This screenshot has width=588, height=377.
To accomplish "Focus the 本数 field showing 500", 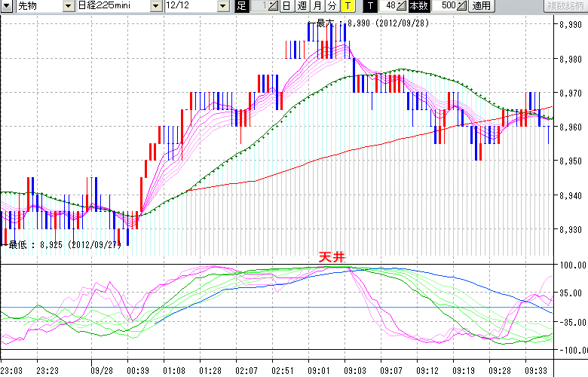I will pyautogui.click(x=446, y=6).
